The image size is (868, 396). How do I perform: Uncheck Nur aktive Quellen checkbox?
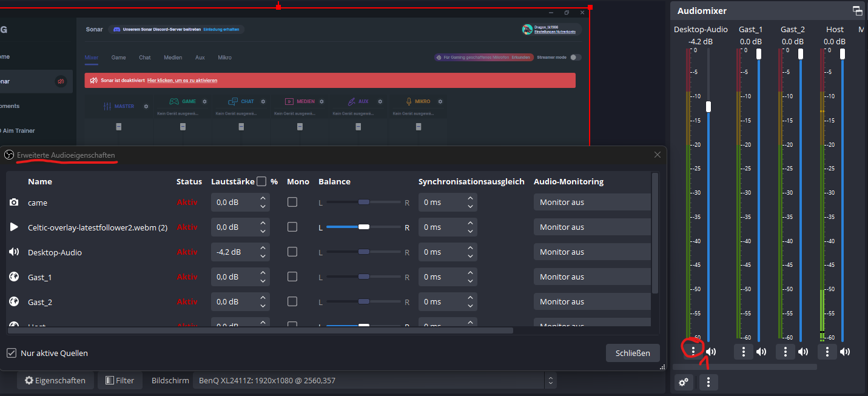point(12,353)
